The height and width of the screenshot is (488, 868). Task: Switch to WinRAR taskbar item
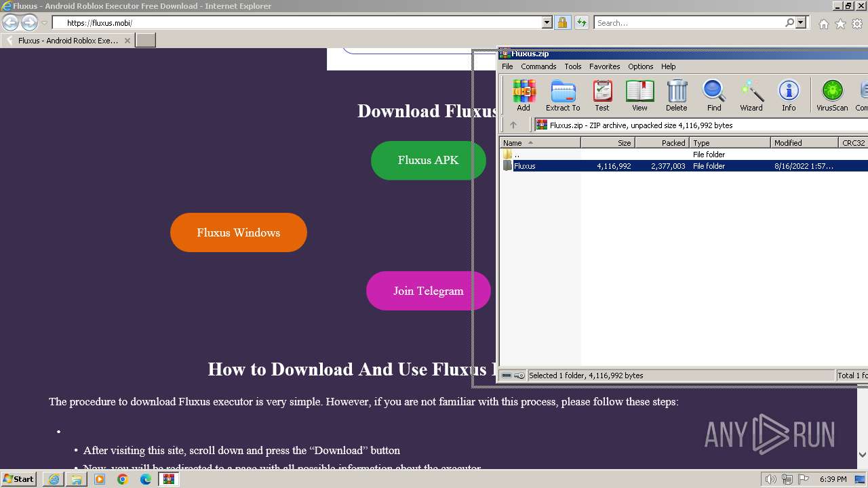coord(168,479)
